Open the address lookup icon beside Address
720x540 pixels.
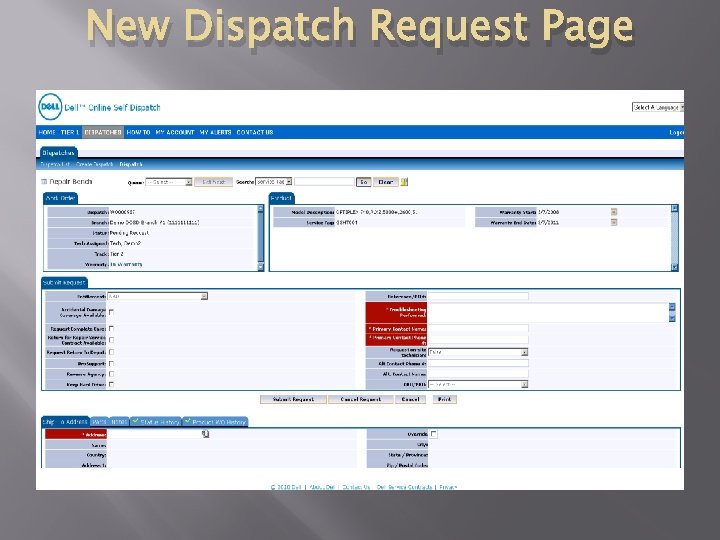coord(205,434)
